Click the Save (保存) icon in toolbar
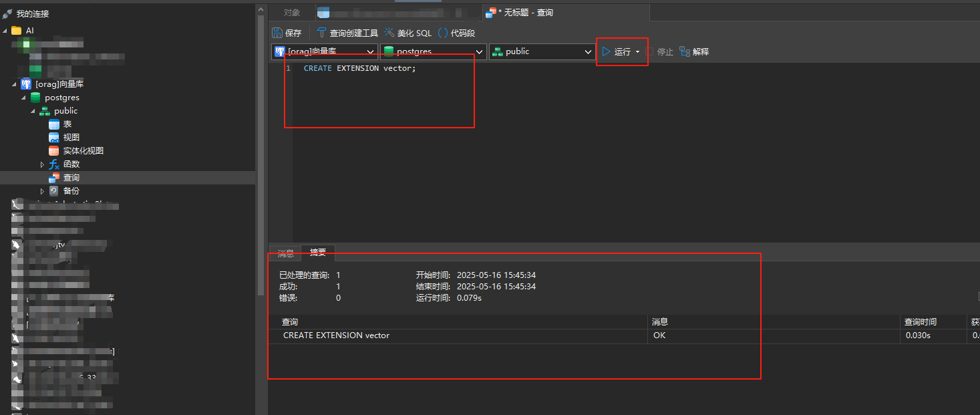The width and height of the screenshot is (980, 415). (x=277, y=33)
